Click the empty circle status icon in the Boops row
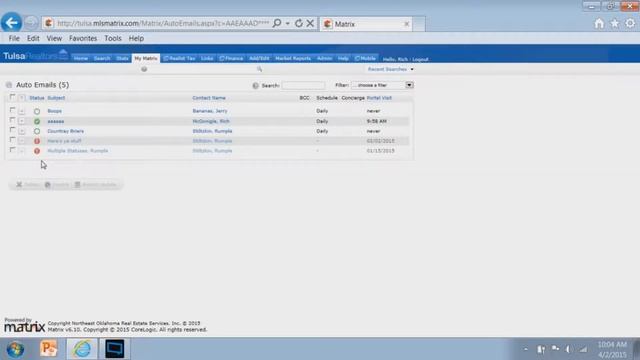This screenshot has height=360, width=640. click(37, 111)
